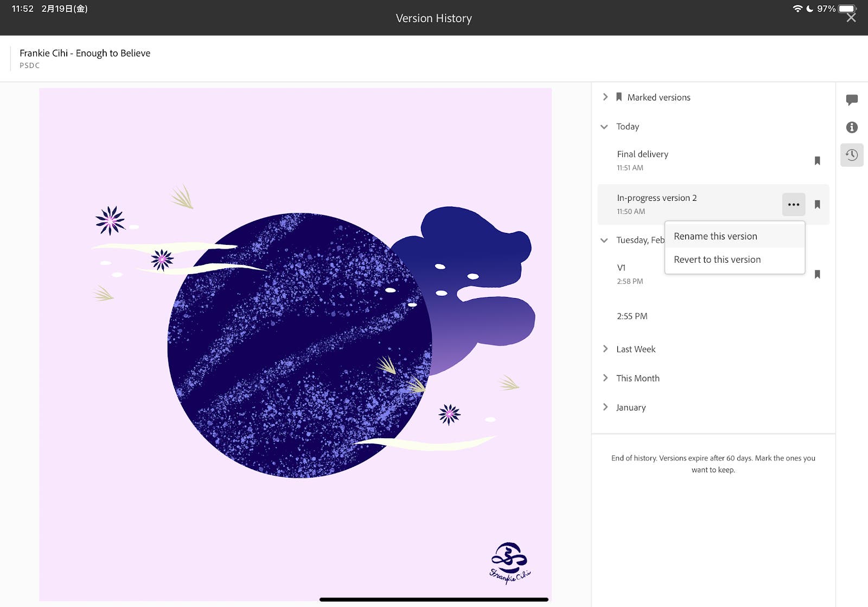868x607 pixels.
Task: Select the unnamed 2:55 PM version
Action: [x=632, y=316]
